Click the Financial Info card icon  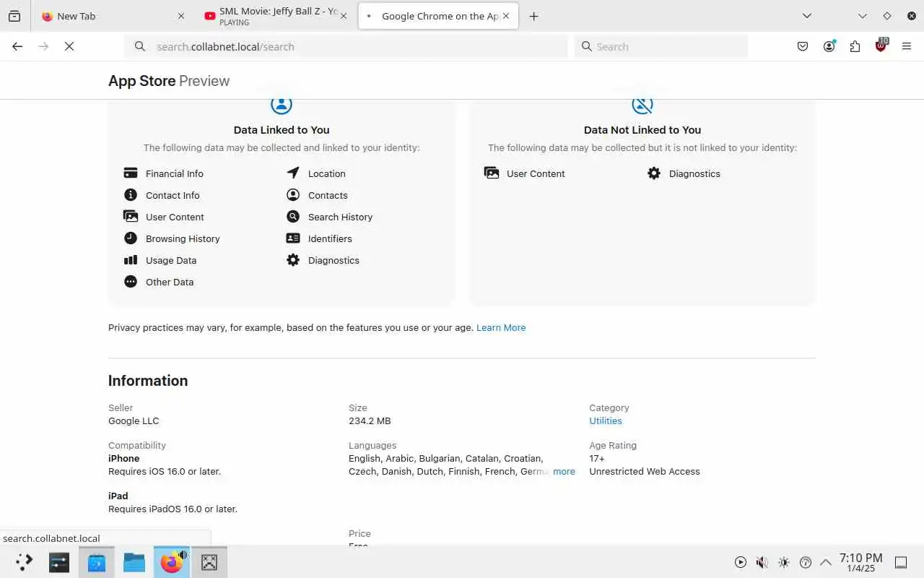(131, 173)
